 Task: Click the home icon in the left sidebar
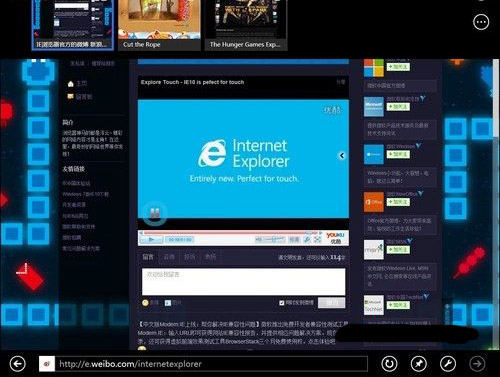pyautogui.click(x=70, y=84)
